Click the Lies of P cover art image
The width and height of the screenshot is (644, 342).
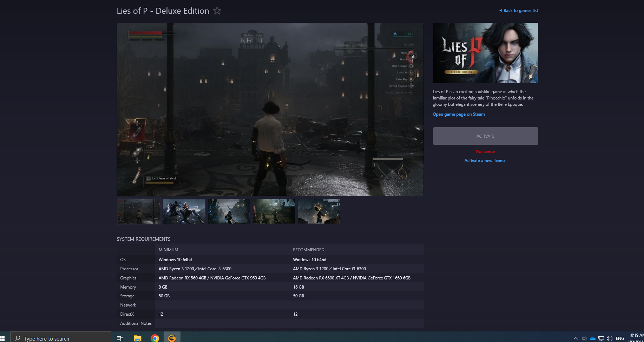tap(485, 53)
